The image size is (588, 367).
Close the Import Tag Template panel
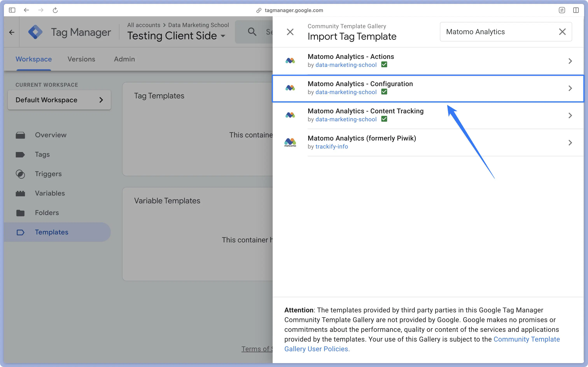(290, 32)
